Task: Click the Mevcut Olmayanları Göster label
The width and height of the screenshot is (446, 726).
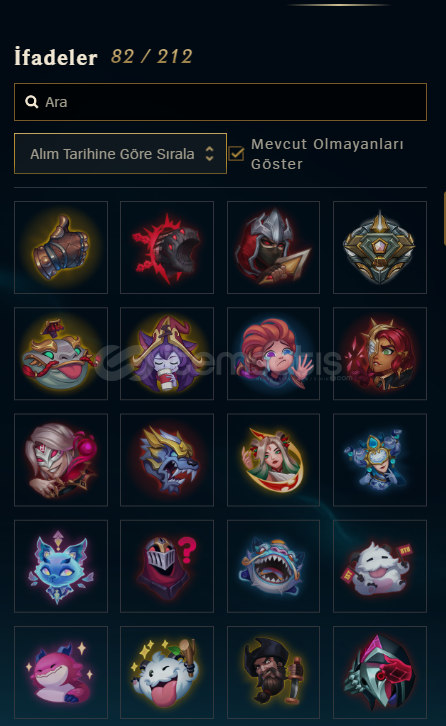Action: tap(327, 154)
